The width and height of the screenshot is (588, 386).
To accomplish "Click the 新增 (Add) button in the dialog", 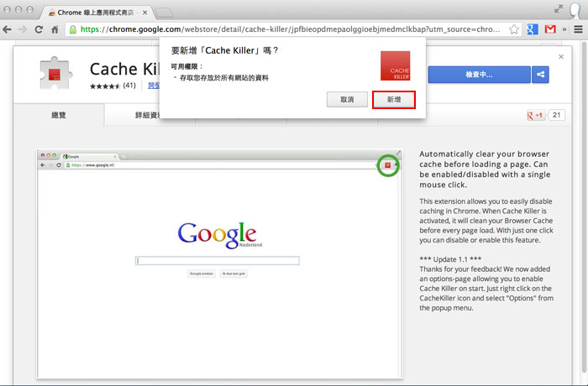I will (394, 100).
